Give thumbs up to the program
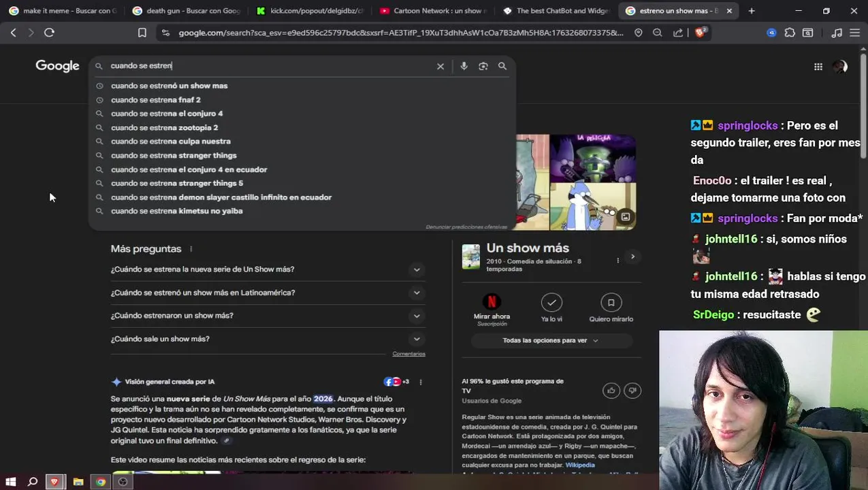 [x=611, y=390]
